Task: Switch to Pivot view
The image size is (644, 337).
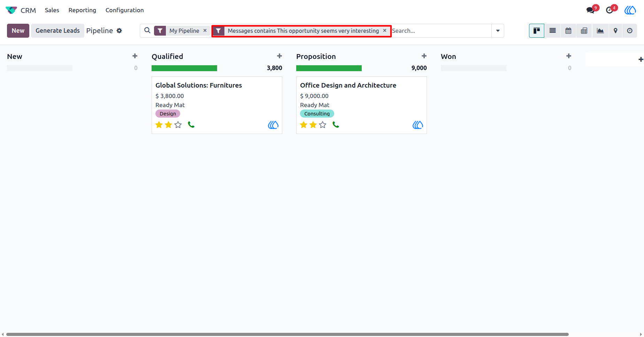Action: click(x=584, y=31)
